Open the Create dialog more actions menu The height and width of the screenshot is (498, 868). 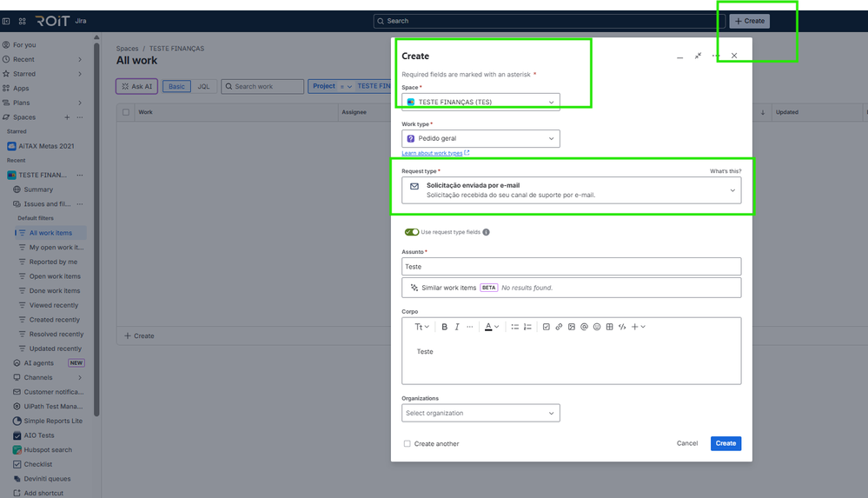(x=716, y=56)
